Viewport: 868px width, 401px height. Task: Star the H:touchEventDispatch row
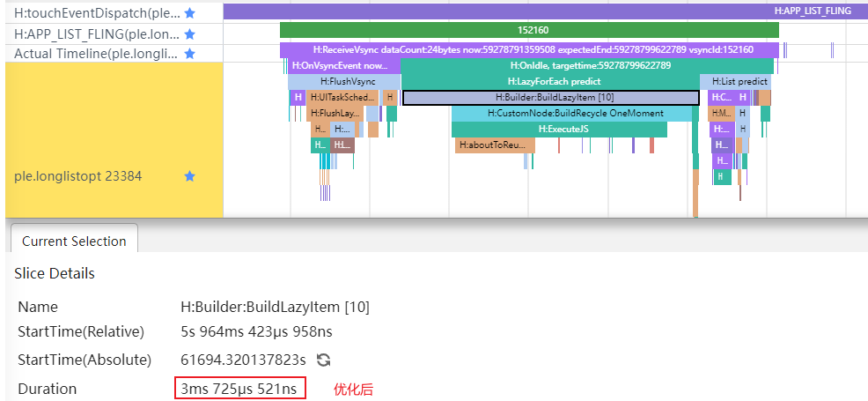coord(189,13)
